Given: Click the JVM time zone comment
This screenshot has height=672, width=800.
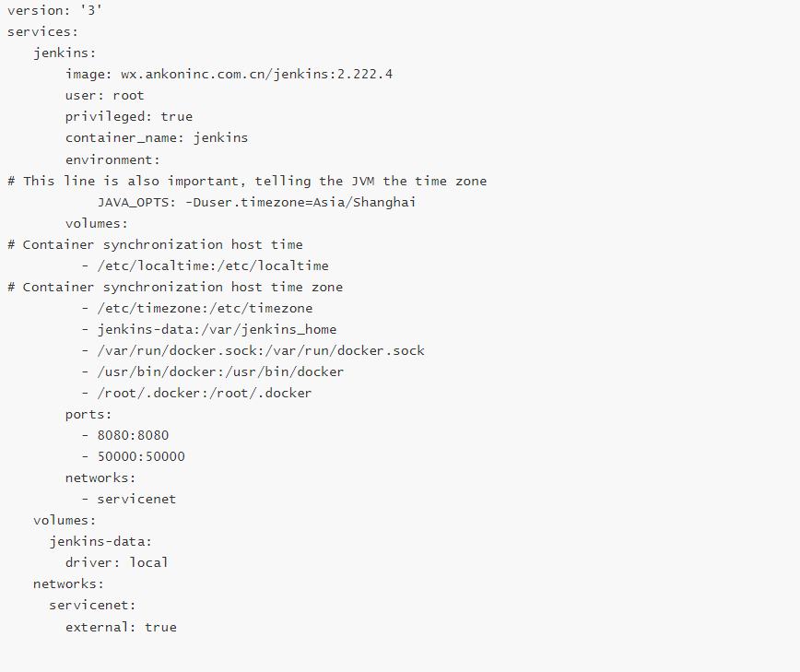Looking at the screenshot, I should [247, 181].
